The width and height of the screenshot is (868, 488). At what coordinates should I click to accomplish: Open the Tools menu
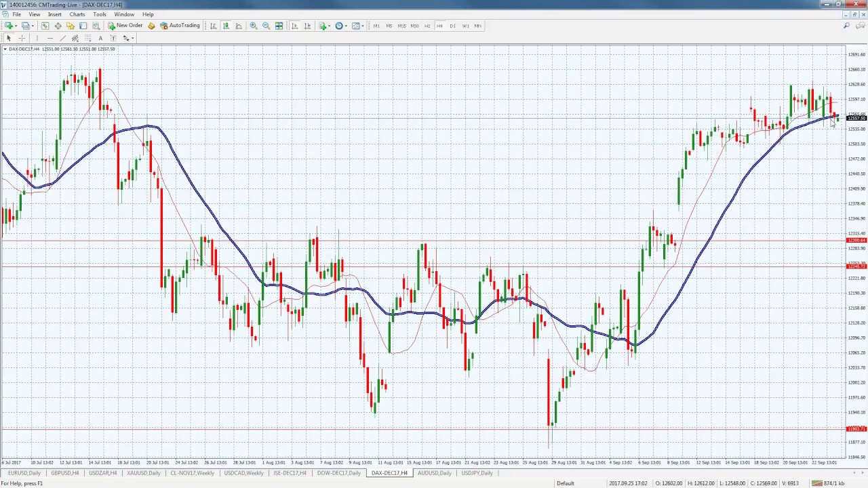pyautogui.click(x=100, y=14)
